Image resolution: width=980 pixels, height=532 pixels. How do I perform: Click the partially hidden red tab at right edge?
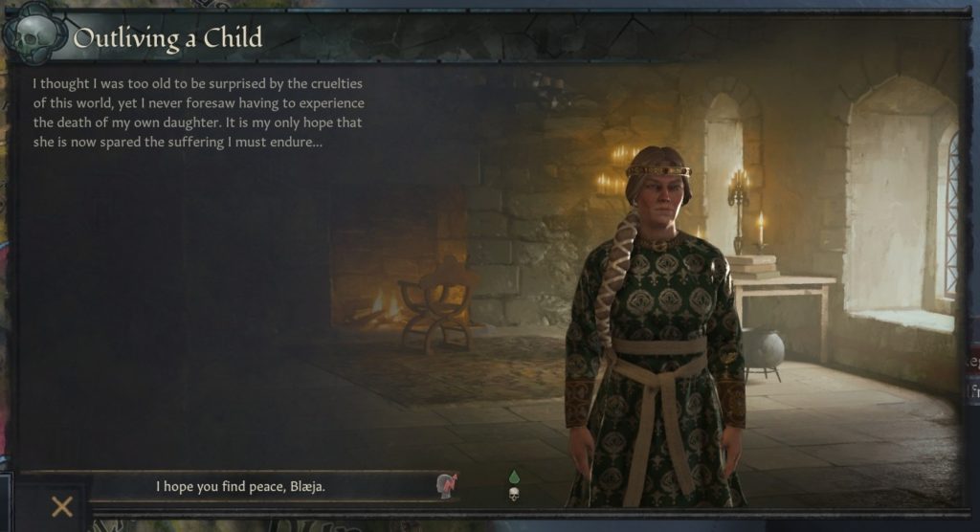coord(973,363)
